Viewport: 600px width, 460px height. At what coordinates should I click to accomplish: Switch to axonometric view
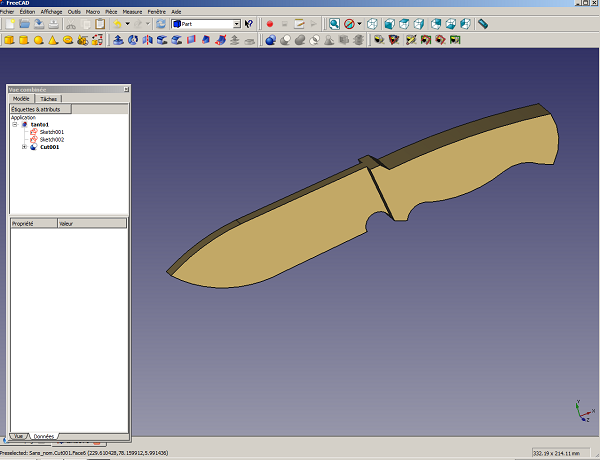pyautogui.click(x=372, y=24)
